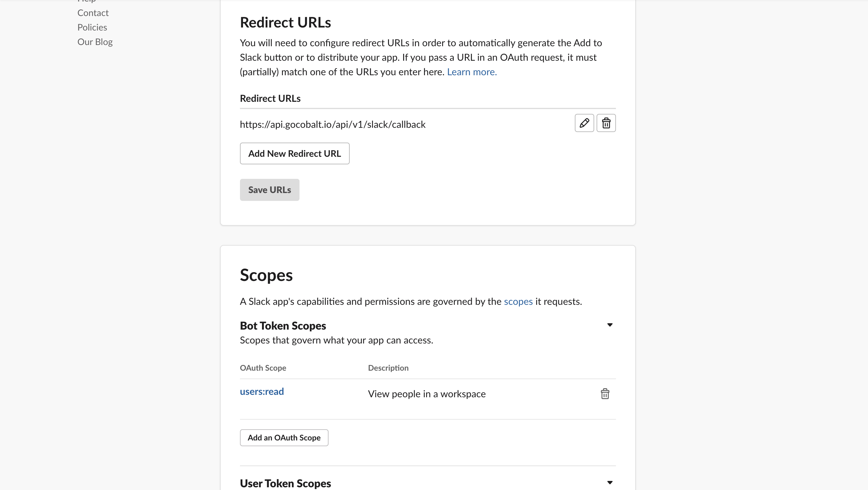Edit the redirect URL with the pencil icon

[584, 123]
